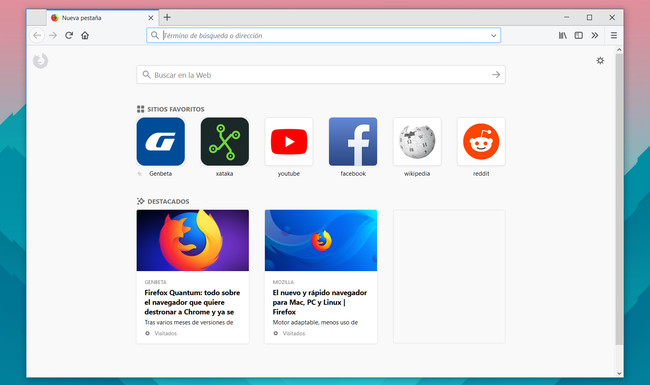Toggle the sidebar view icon

coord(579,36)
